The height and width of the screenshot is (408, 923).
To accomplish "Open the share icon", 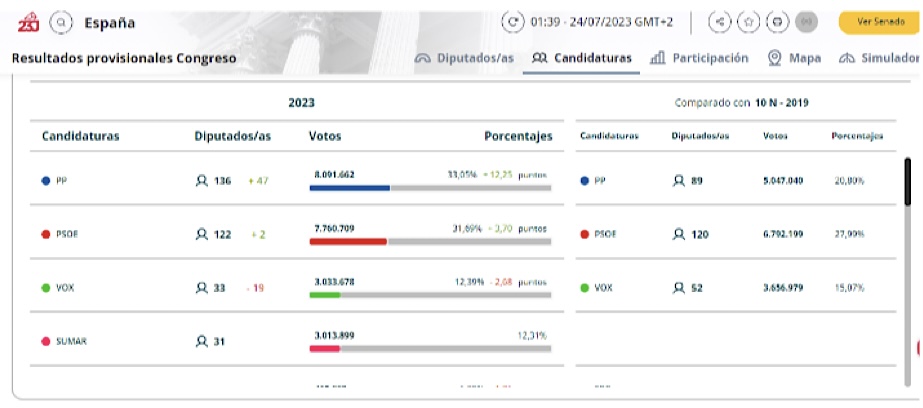I will pyautogui.click(x=719, y=22).
